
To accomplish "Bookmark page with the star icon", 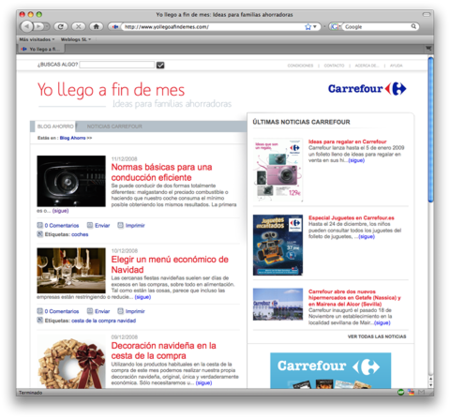I will point(308,27).
